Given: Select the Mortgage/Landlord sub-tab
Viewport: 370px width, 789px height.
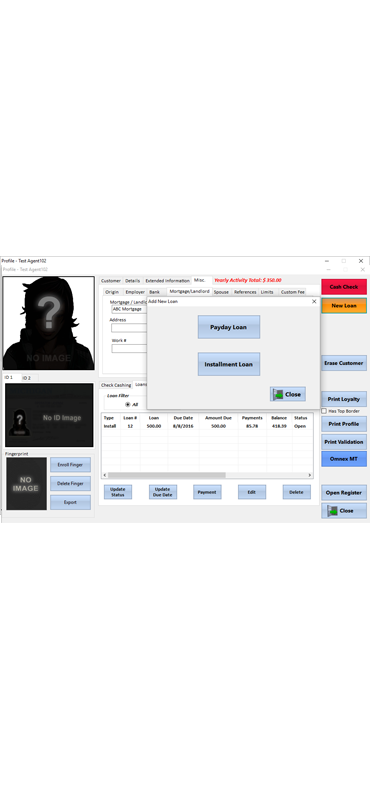Looking at the screenshot, I should coord(189,291).
